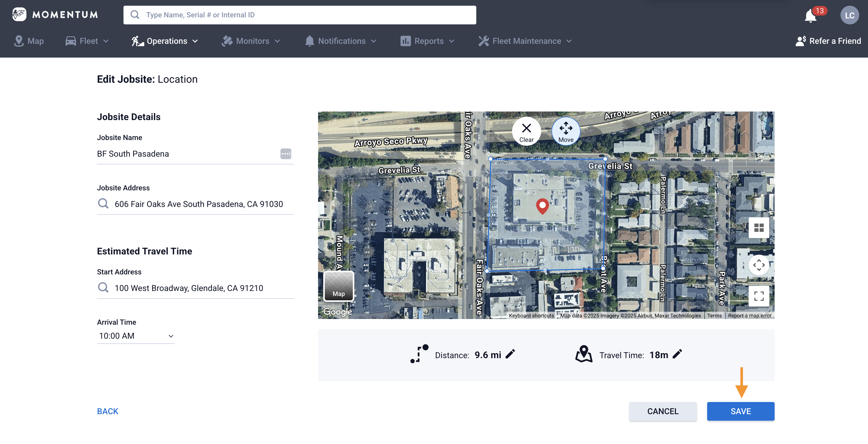Click the Jobsite Address search field
This screenshot has height=444, width=868.
[198, 204]
